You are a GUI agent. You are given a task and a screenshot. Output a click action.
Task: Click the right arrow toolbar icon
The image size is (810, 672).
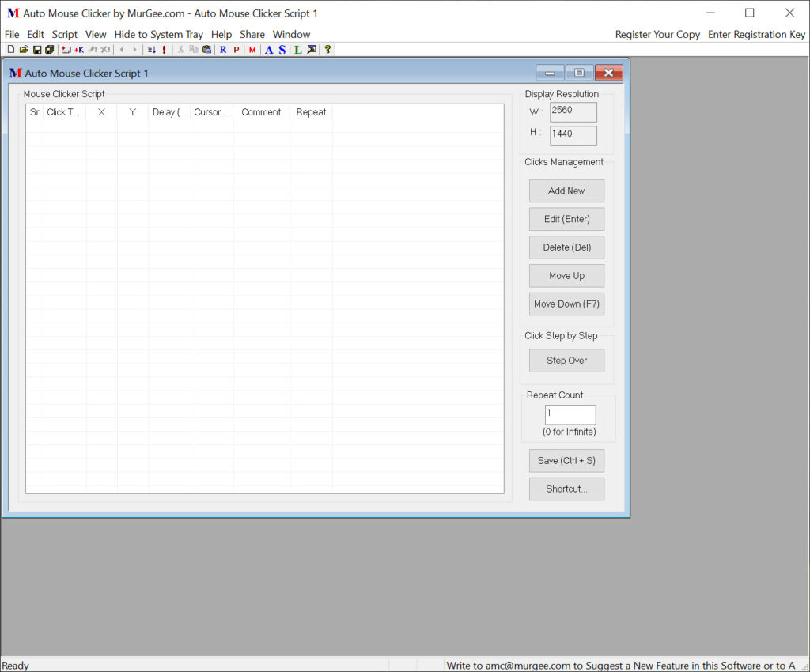coord(134,50)
